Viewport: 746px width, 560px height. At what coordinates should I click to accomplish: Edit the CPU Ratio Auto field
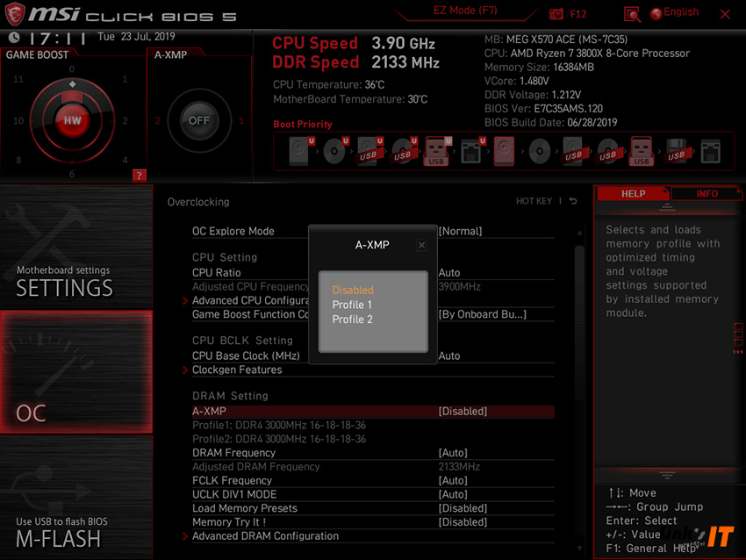(x=449, y=273)
